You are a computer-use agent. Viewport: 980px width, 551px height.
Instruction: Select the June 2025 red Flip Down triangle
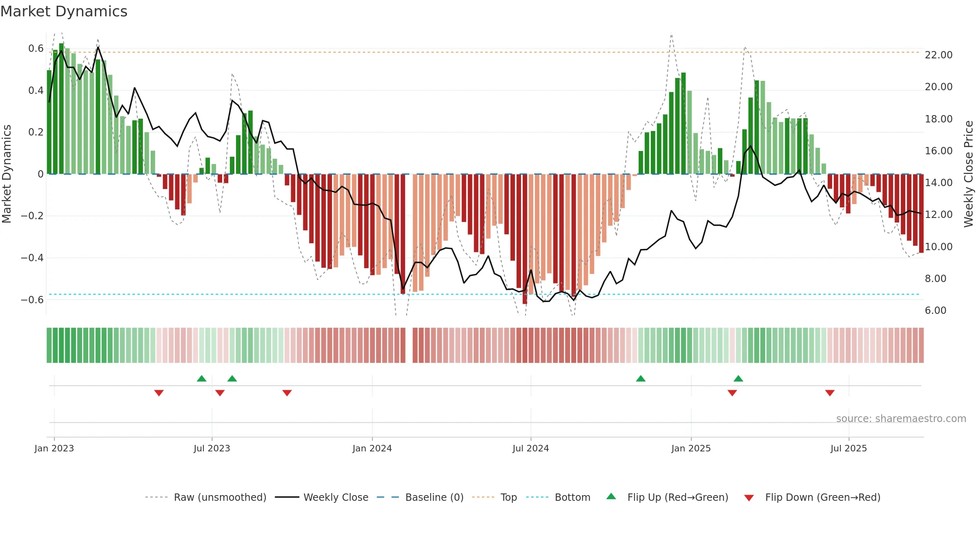tap(830, 393)
